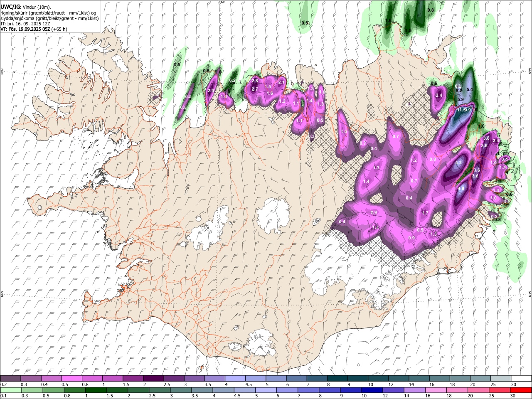Select the 3.8 precipitation value on the map
This screenshot has width=532, height=399.
pyautogui.click(x=486, y=138)
